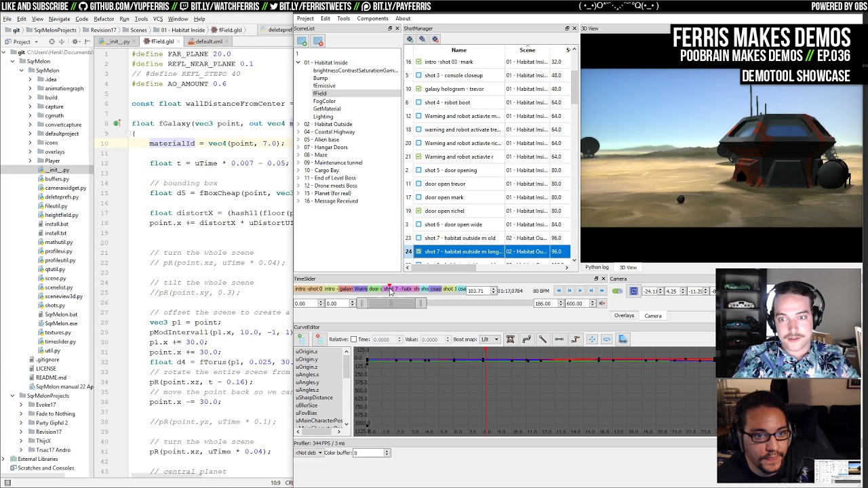This screenshot has width=868, height=488.
Task: Toggle the mute audio icon in TimeSlider
Action: (x=602, y=304)
